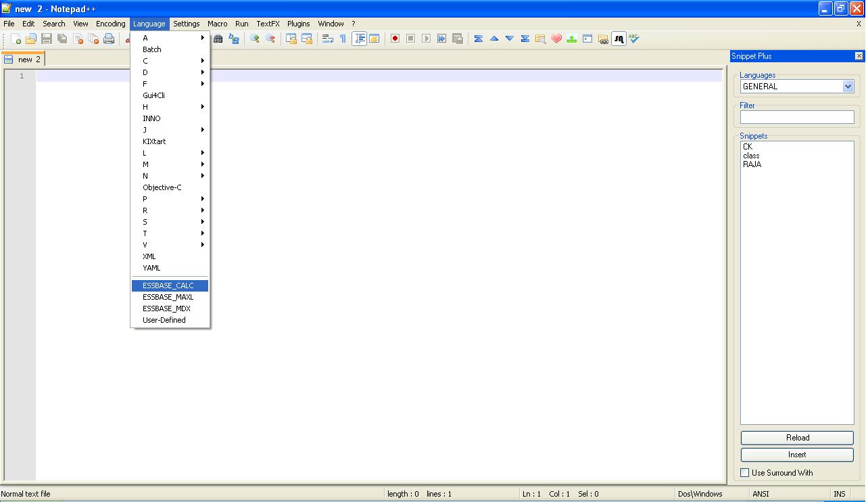Screen dimensions: 868x502
Task: Select the RAJA snippet in the list
Action: 752,164
